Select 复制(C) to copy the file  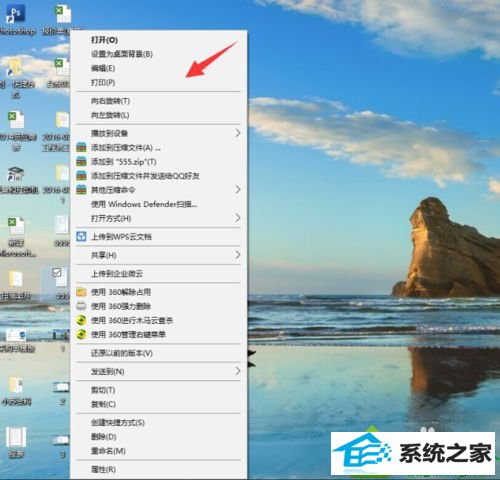pyautogui.click(x=103, y=404)
